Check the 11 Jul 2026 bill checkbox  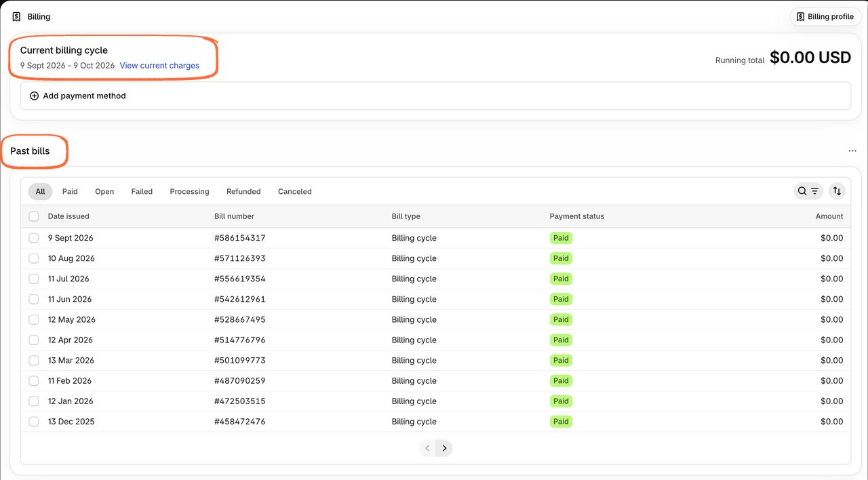pyautogui.click(x=34, y=279)
